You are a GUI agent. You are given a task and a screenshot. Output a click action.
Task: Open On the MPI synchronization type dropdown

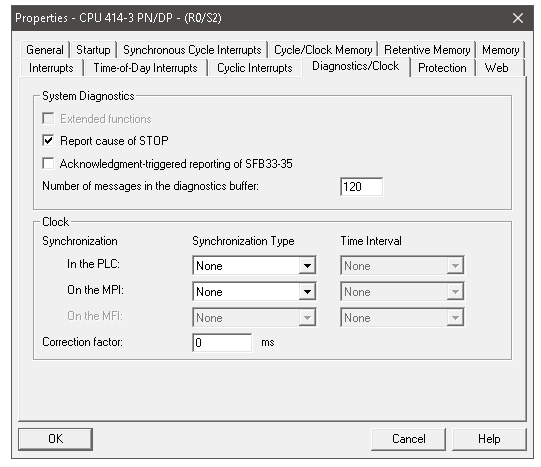coord(254,291)
